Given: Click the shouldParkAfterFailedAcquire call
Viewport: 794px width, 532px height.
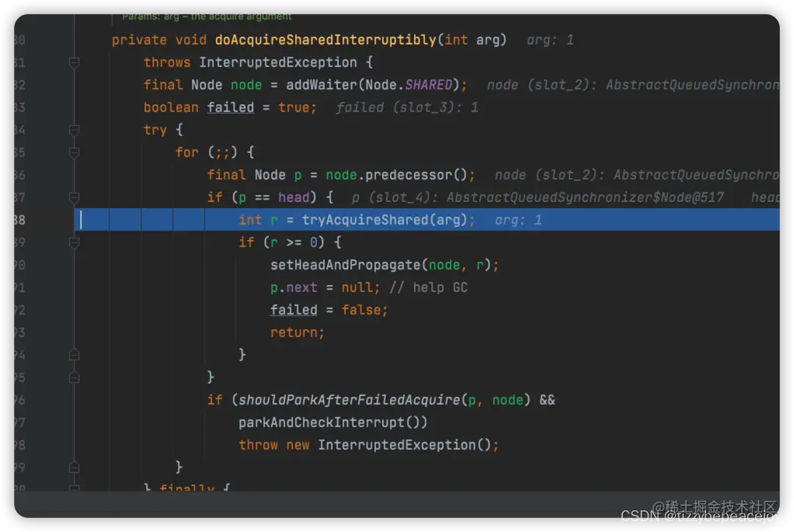Looking at the screenshot, I should tap(350, 400).
